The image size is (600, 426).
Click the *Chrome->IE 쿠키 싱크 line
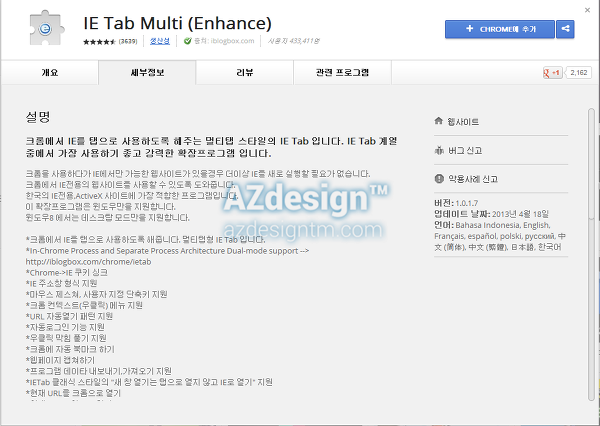[67, 273]
